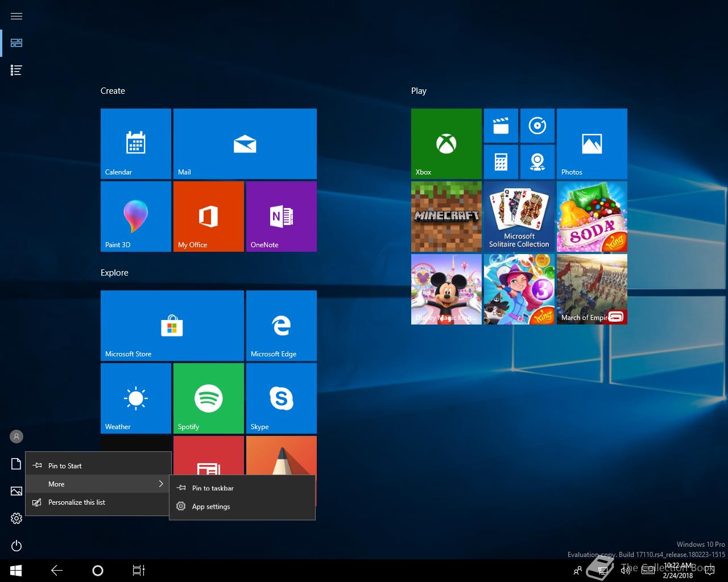Open the Disney Magic Kingdoms tile
728x582 pixels.
coord(446,289)
